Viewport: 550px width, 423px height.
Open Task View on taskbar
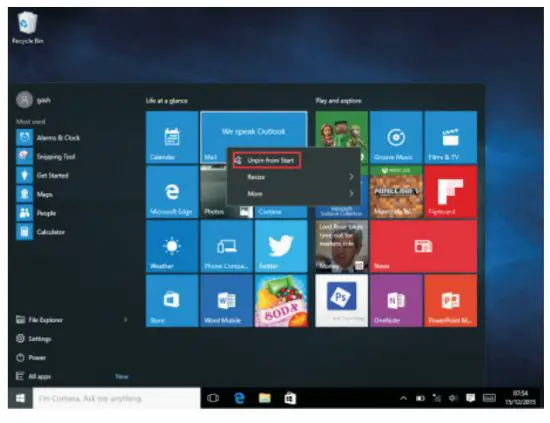click(x=213, y=398)
